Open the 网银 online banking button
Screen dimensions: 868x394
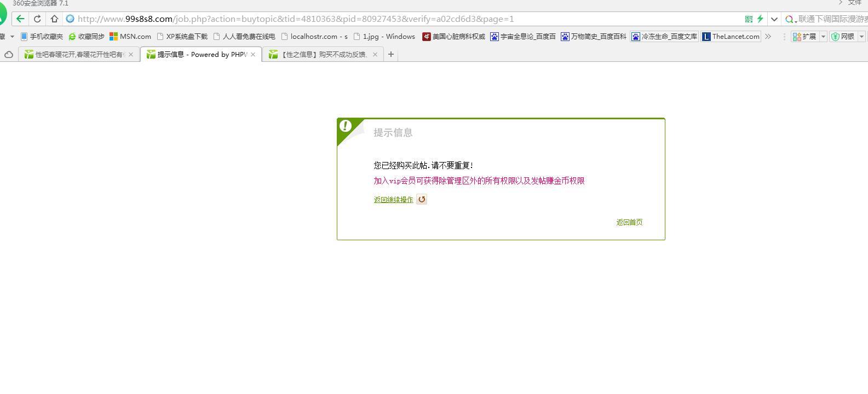pos(843,37)
